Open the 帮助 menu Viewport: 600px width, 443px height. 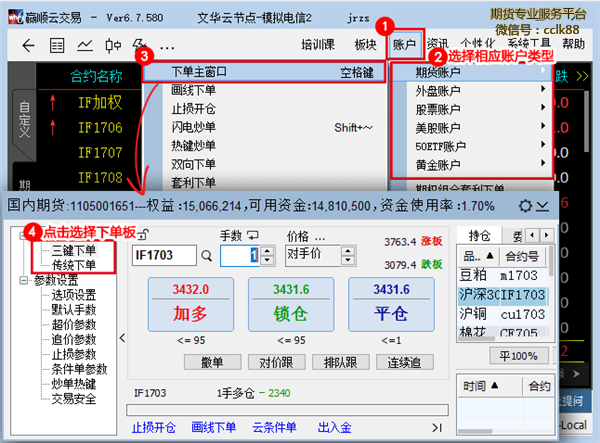(x=573, y=44)
